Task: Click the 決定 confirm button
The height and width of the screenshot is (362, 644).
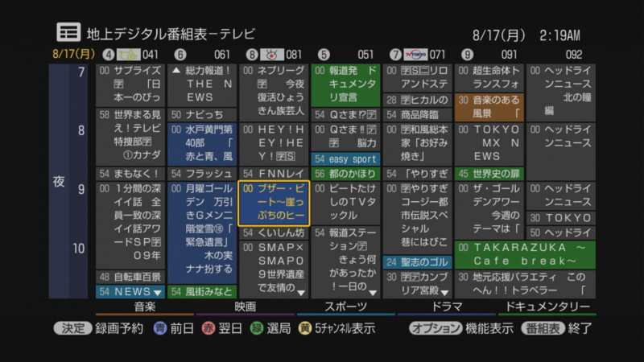Action: tap(72, 328)
